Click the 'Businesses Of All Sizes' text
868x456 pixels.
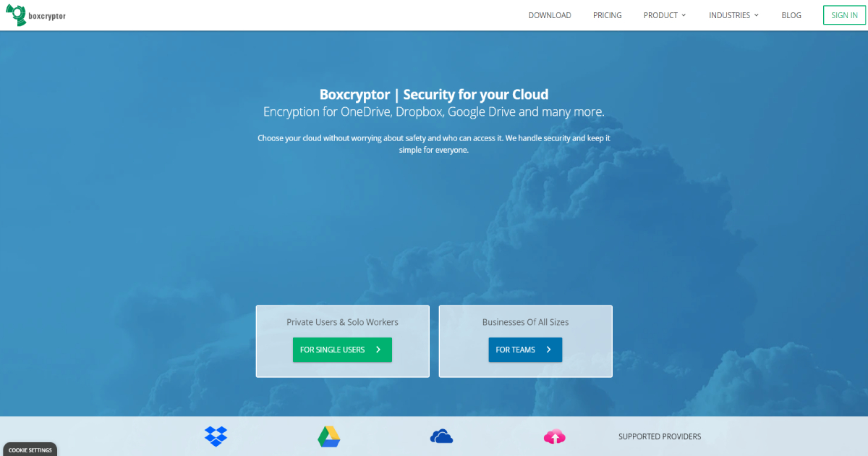[x=526, y=322]
